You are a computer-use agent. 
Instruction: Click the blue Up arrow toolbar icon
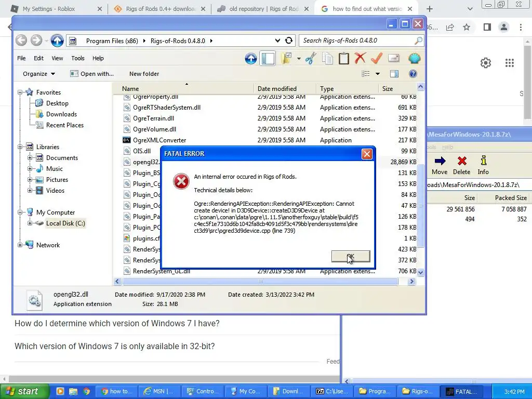(251, 58)
